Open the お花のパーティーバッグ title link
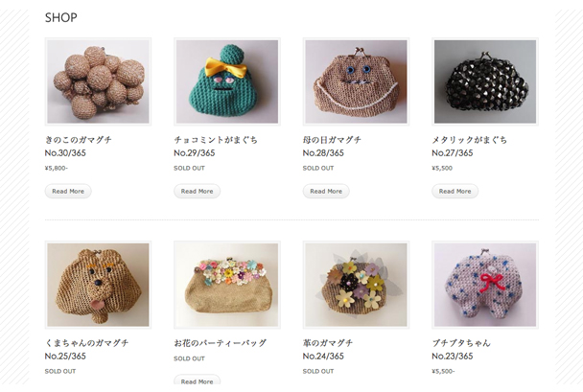 [221, 343]
